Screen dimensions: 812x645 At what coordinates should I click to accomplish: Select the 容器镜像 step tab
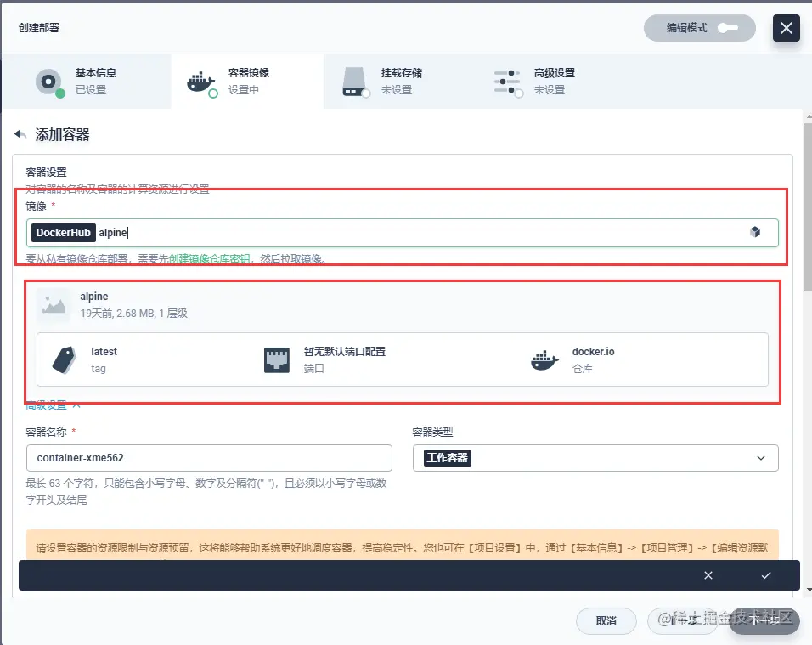(x=247, y=82)
